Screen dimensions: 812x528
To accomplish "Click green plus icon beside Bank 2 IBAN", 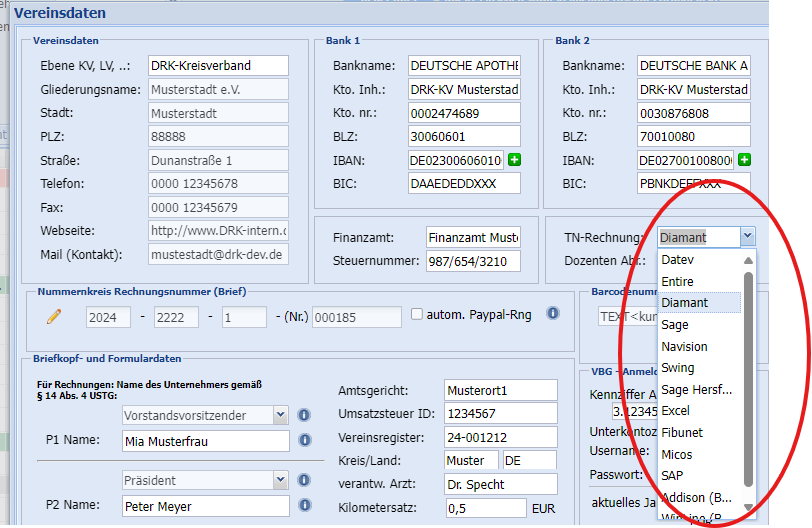I will point(744,160).
